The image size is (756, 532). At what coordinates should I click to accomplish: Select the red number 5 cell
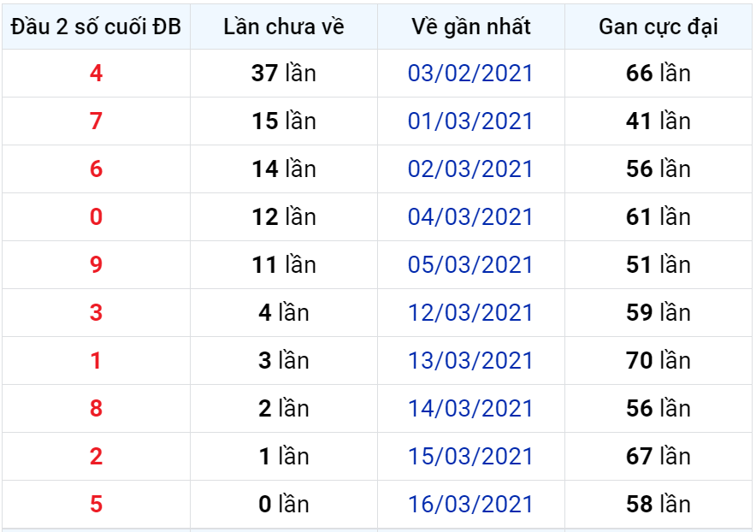(x=96, y=504)
